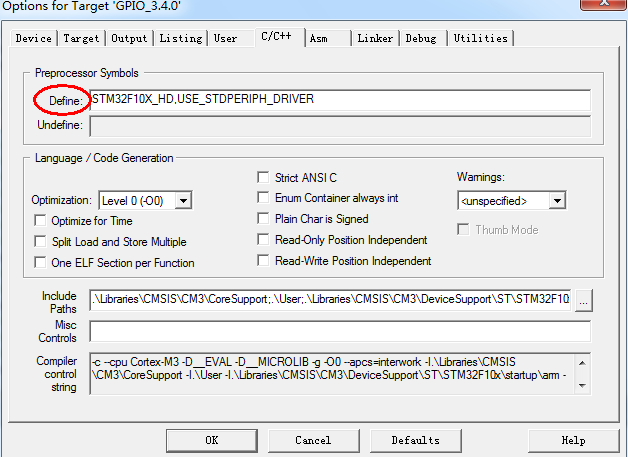Click the Misc Controls field
The image size is (628, 457).
click(340, 331)
